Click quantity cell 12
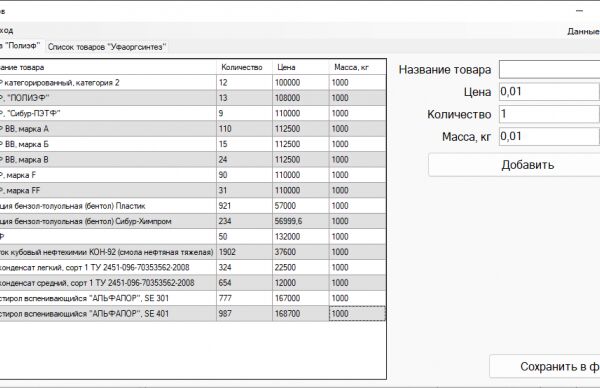The height and width of the screenshot is (388, 600). (244, 83)
